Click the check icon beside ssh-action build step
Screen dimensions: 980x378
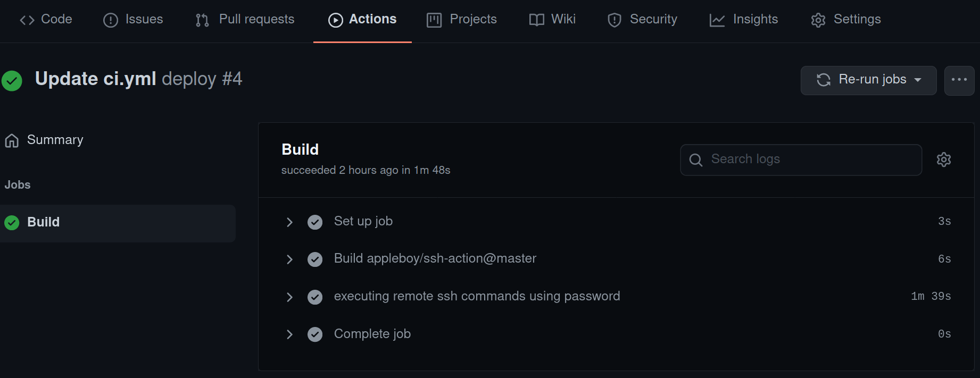[x=315, y=259]
